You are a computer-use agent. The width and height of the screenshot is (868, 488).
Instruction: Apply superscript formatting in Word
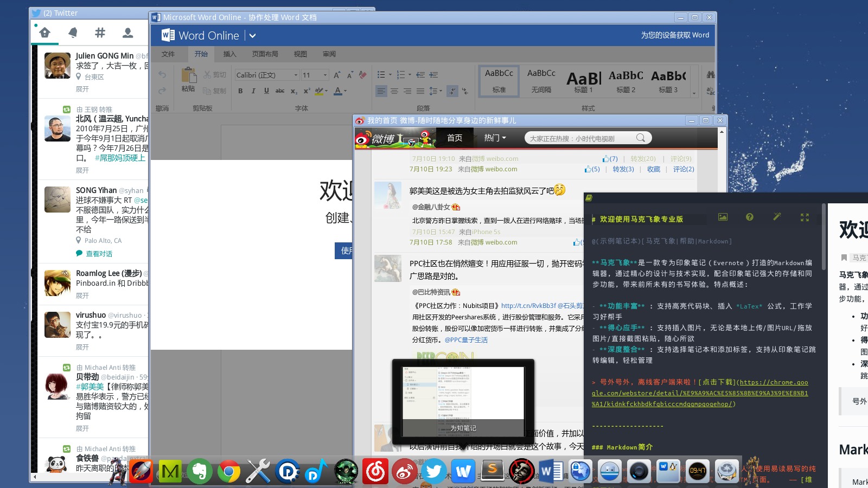click(x=307, y=91)
